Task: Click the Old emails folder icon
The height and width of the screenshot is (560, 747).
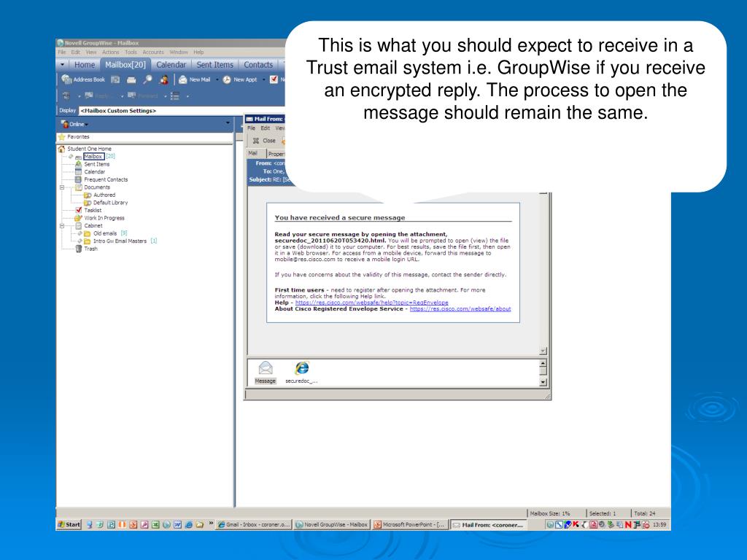Action: pos(88,233)
